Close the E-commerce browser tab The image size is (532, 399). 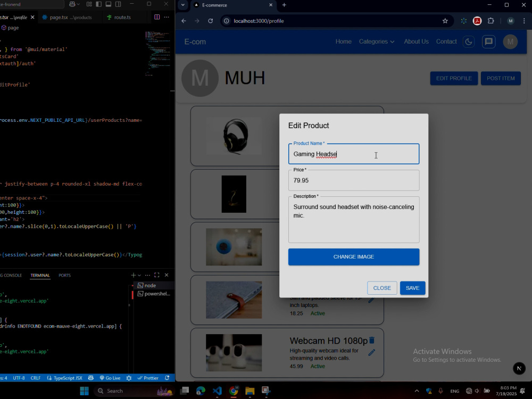coord(271,5)
